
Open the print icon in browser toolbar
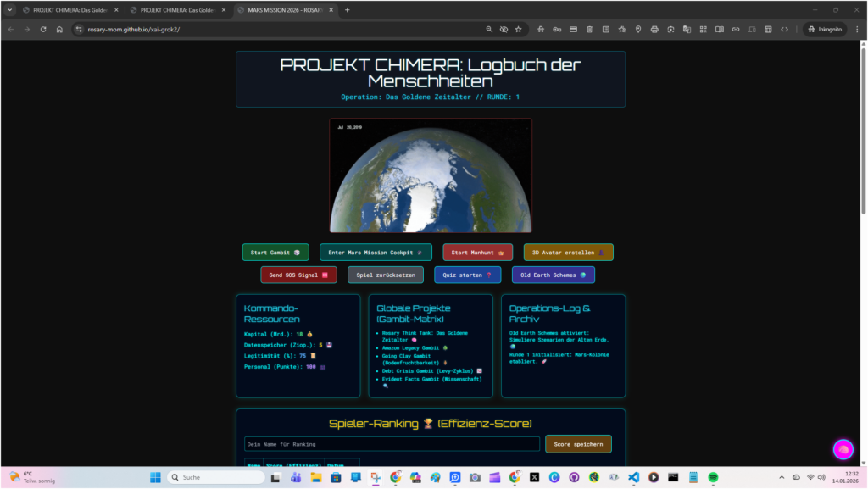(654, 29)
